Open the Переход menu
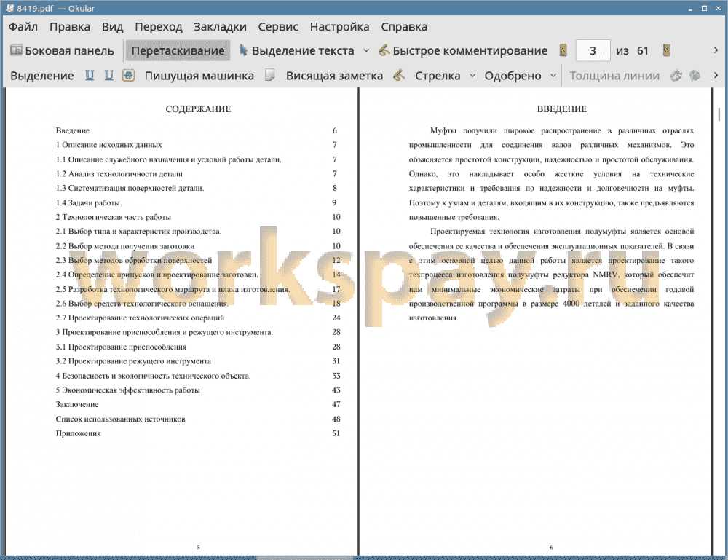 coord(158,27)
